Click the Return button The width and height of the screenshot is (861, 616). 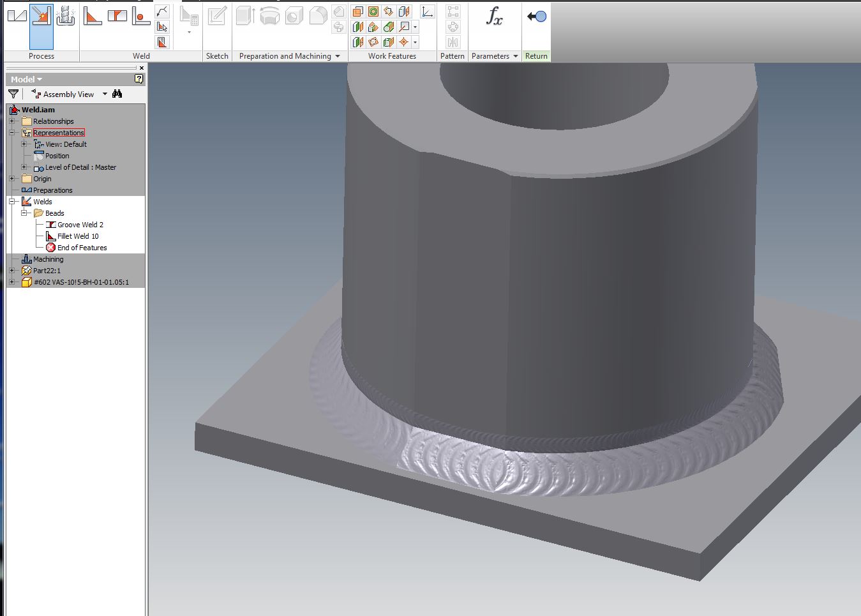pos(536,17)
